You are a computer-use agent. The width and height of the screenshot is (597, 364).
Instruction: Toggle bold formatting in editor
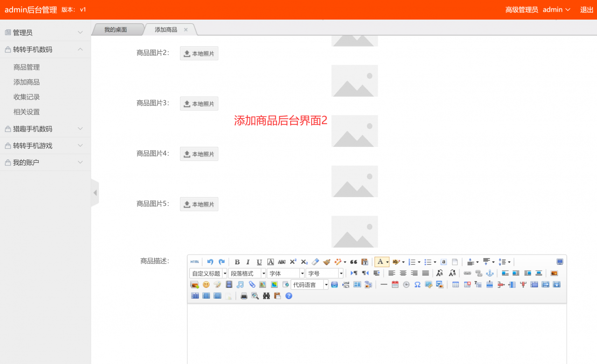(237, 262)
